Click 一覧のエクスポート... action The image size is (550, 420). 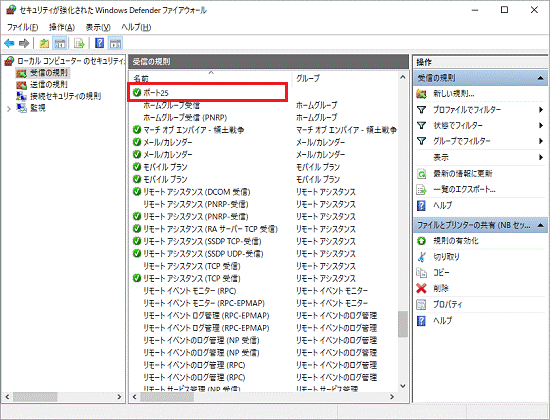(x=464, y=189)
